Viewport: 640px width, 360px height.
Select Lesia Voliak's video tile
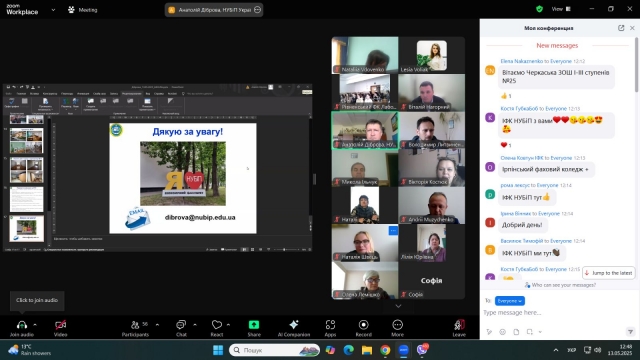[x=431, y=55]
